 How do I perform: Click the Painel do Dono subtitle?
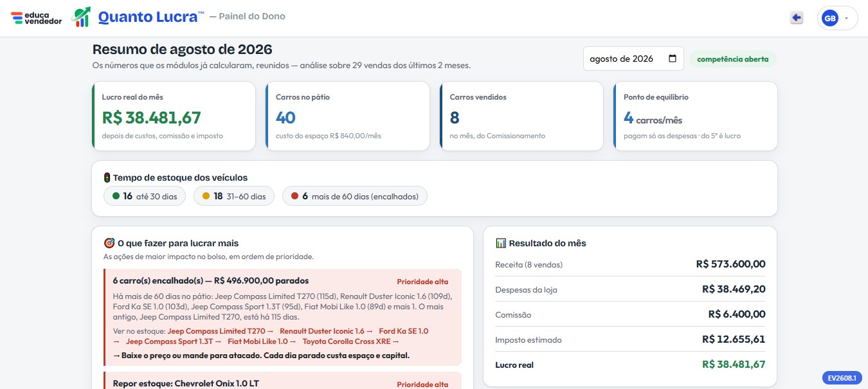(x=252, y=17)
